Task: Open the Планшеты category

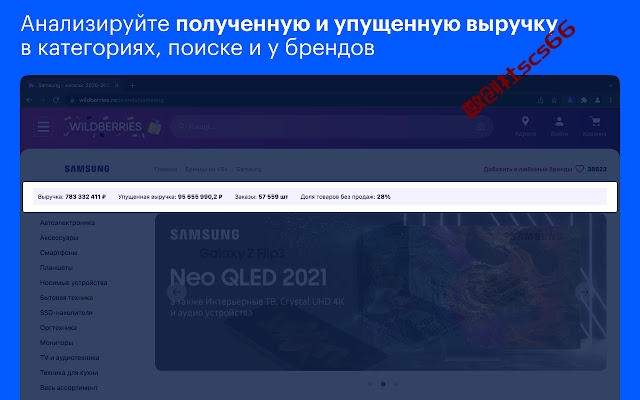Action: coord(56,268)
